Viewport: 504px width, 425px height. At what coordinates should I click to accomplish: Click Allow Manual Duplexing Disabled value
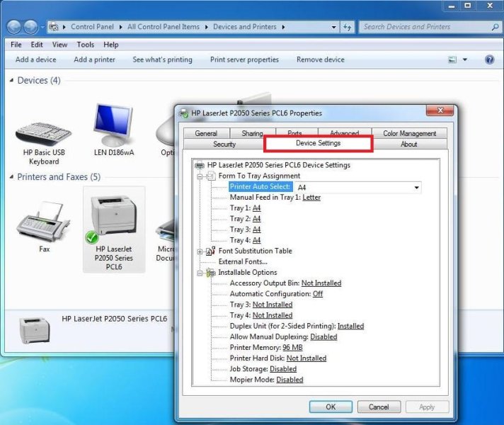323,337
